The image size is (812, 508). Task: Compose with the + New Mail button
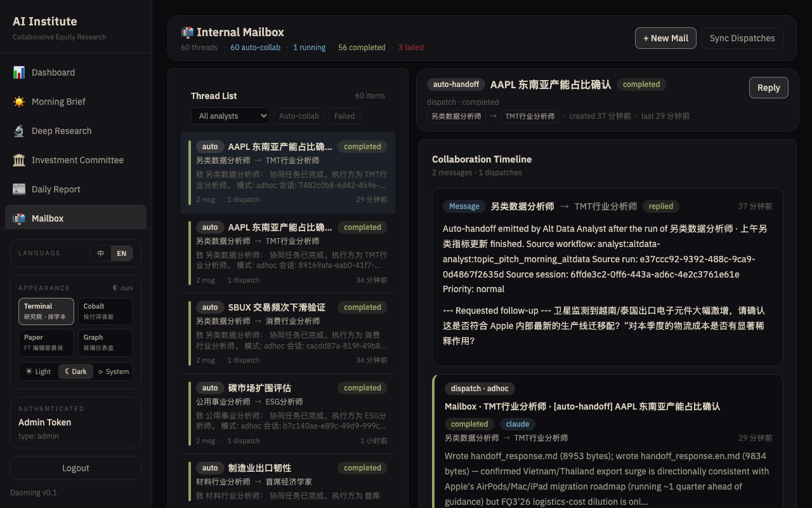click(666, 38)
